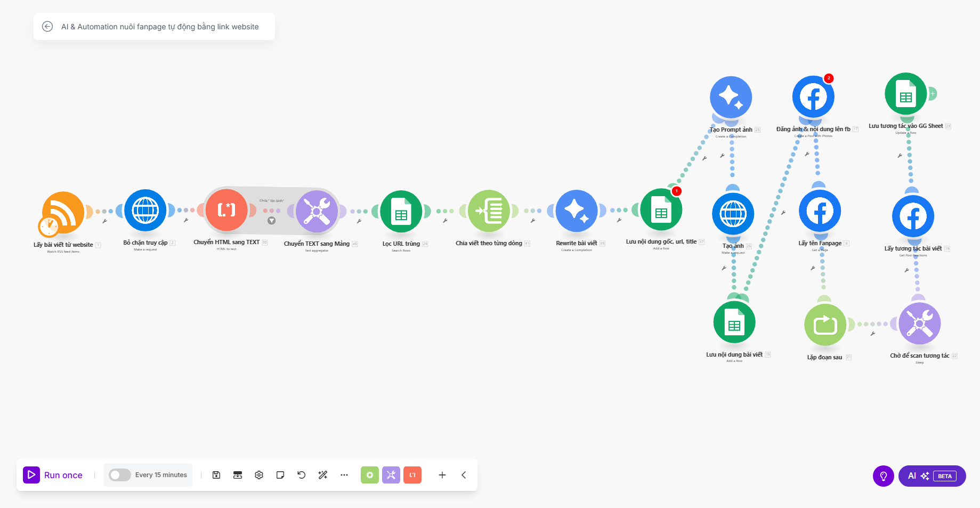Click the red badge '1' on 'Lưu nội dung gốc' module
Image resolution: width=980 pixels, height=508 pixels.
tap(677, 191)
